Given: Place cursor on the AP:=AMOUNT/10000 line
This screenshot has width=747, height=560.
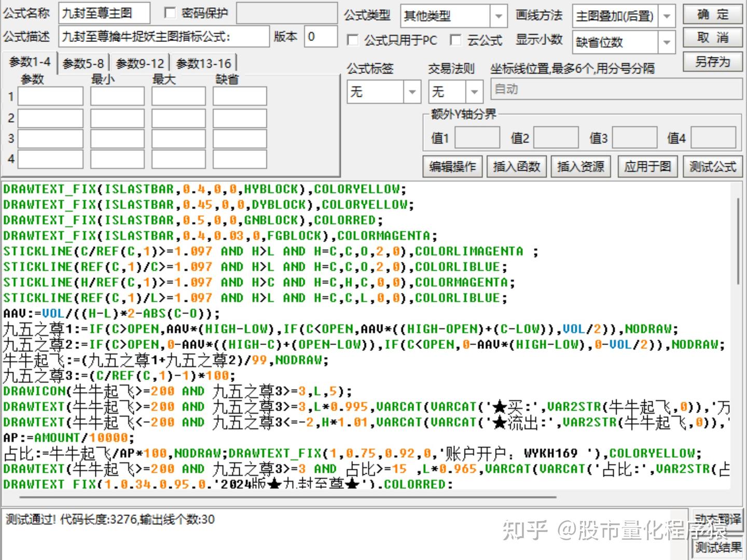Looking at the screenshot, I should pyautogui.click(x=68, y=438).
